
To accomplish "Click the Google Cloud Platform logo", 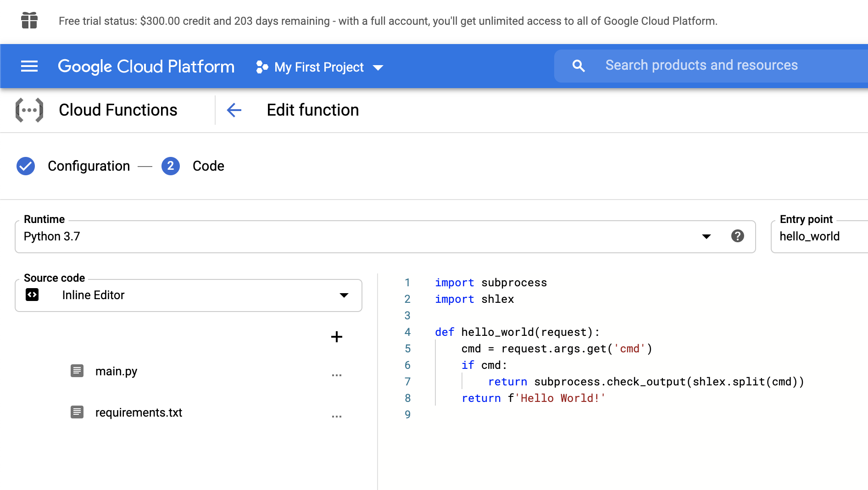I will [146, 67].
